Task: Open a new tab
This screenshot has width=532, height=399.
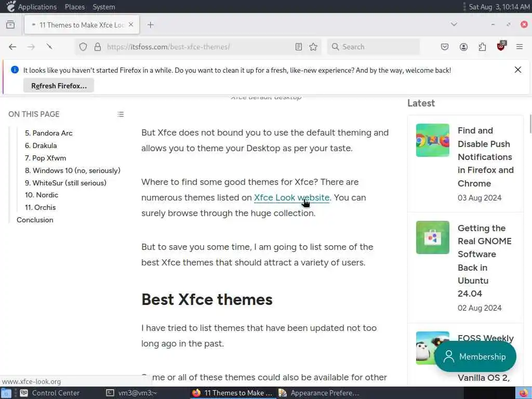Action: tap(151, 25)
